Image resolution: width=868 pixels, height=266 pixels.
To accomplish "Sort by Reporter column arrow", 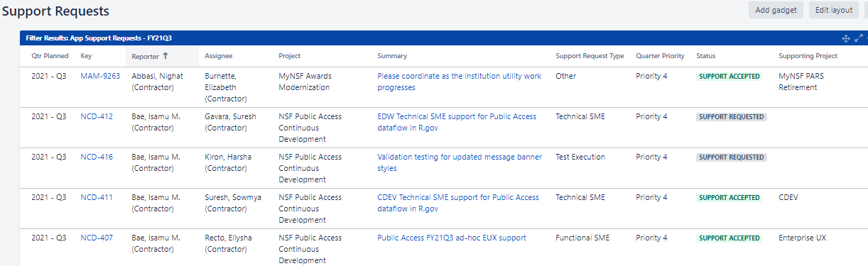I will click(x=166, y=55).
